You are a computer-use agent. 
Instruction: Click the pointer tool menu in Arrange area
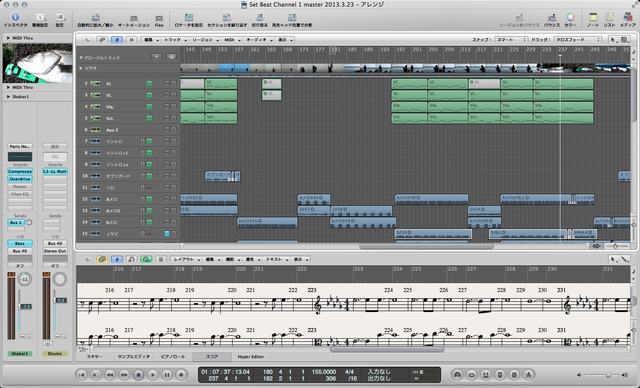pos(613,40)
